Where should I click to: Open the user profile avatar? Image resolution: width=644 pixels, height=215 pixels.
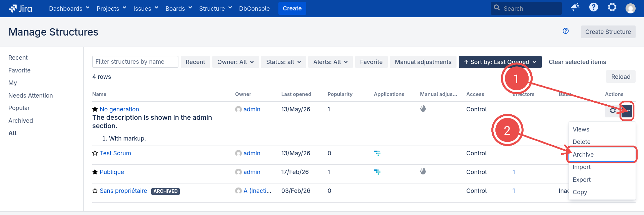(x=631, y=8)
